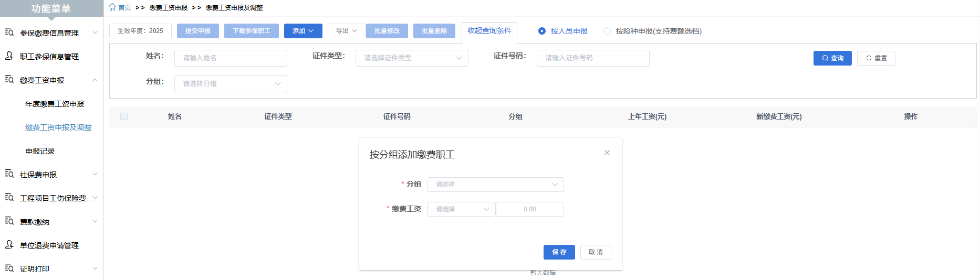Click the 查询 search button
The height and width of the screenshot is (280, 980).
[832, 58]
